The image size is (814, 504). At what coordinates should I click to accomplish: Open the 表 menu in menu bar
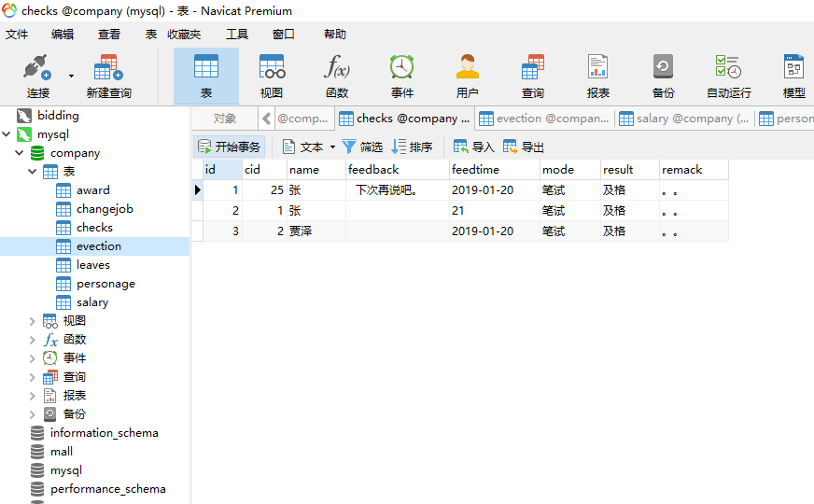point(151,35)
